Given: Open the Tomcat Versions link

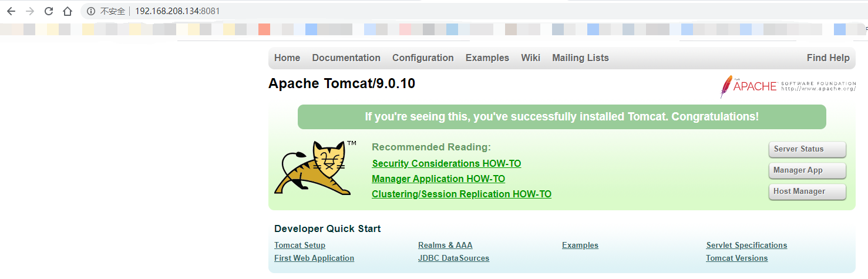Looking at the screenshot, I should coord(736,258).
